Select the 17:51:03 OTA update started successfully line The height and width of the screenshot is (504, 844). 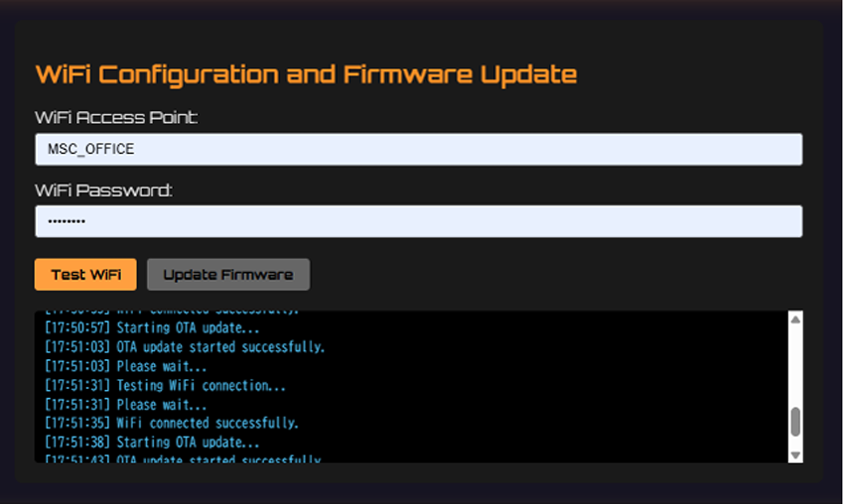pos(185,347)
